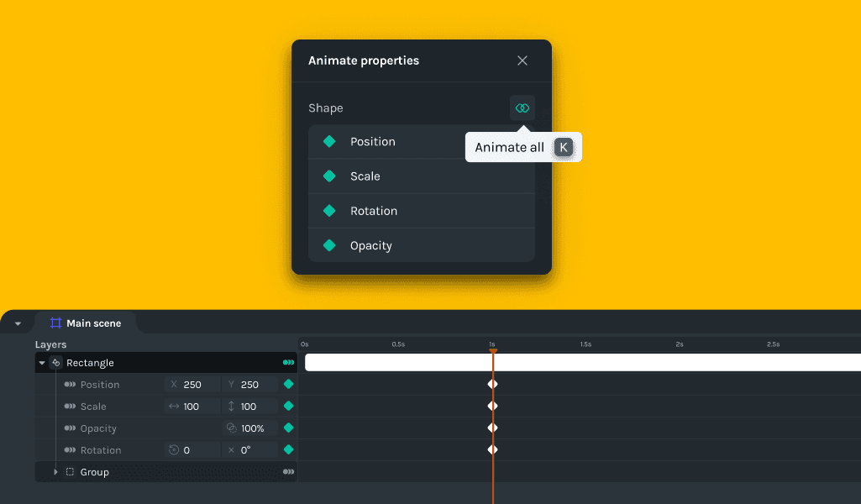Click the shape icon beside the Rectangle layer
861x504 pixels.
(x=56, y=362)
